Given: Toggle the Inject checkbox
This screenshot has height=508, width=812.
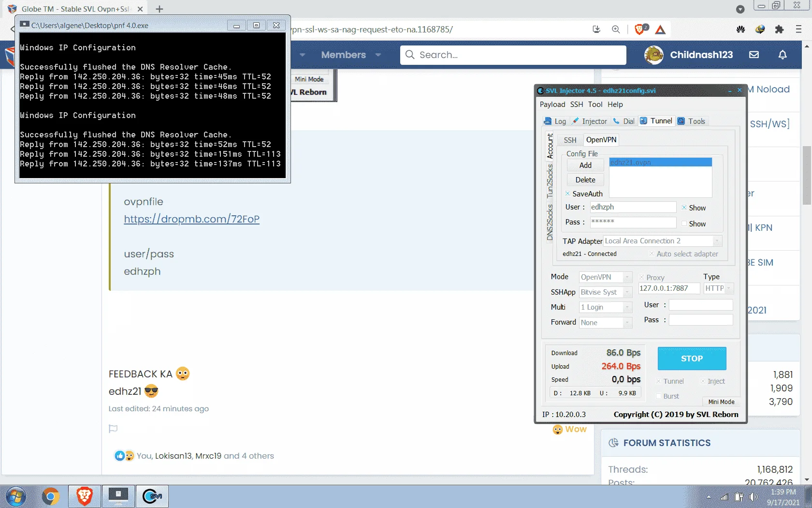Looking at the screenshot, I should coord(703,381).
